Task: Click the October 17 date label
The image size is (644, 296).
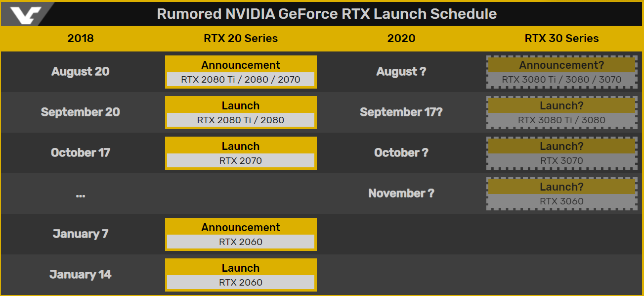Action: point(81,152)
